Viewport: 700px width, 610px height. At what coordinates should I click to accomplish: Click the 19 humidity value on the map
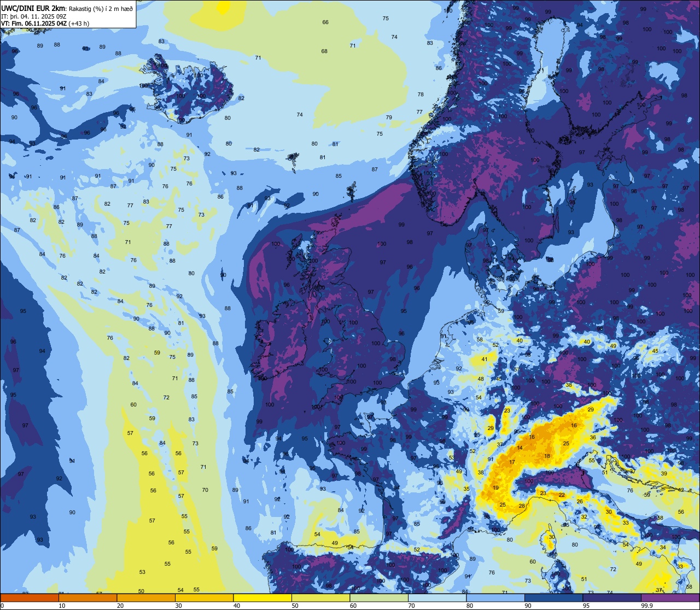coord(495,487)
